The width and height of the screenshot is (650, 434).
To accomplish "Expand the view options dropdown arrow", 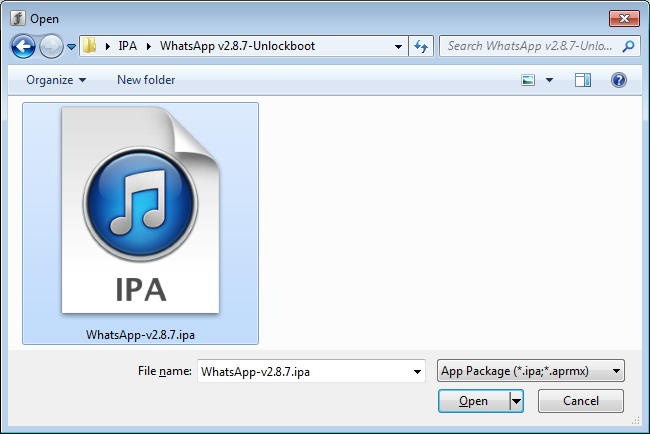I will pos(549,79).
